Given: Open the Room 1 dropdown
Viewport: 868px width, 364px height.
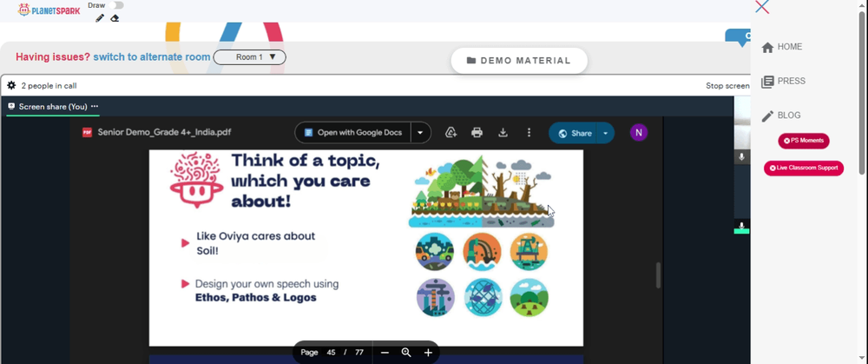Looking at the screenshot, I should point(250,57).
